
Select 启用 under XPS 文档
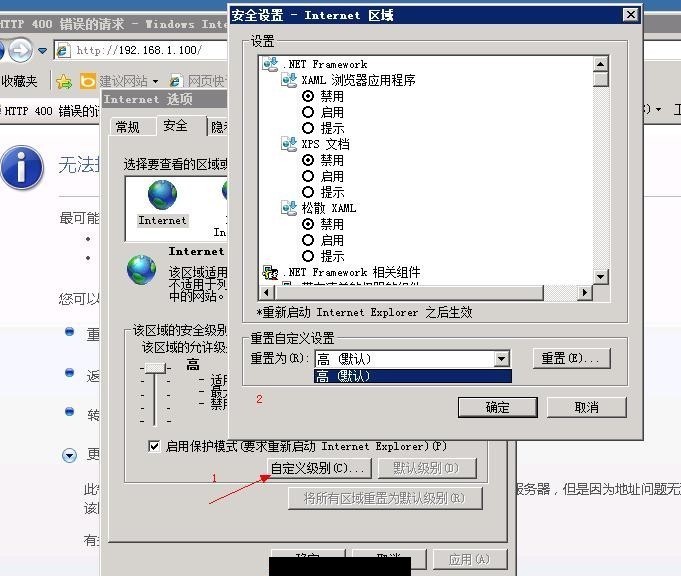point(308,176)
